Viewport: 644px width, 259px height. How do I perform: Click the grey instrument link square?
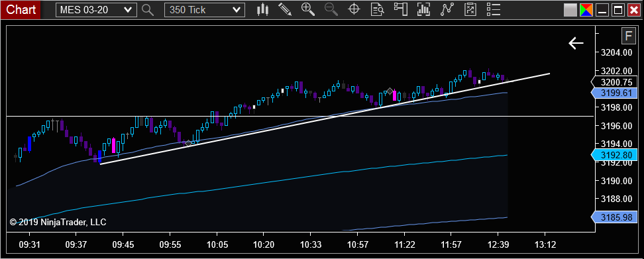tap(570, 10)
